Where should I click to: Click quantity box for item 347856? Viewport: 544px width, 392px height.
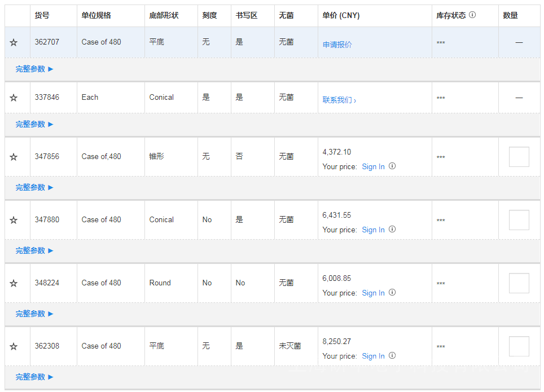(519, 157)
